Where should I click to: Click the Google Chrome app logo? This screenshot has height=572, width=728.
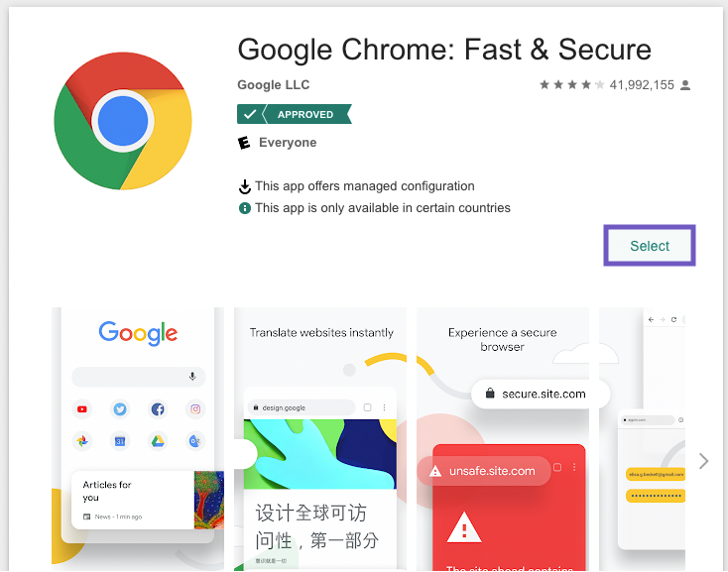coord(123,121)
